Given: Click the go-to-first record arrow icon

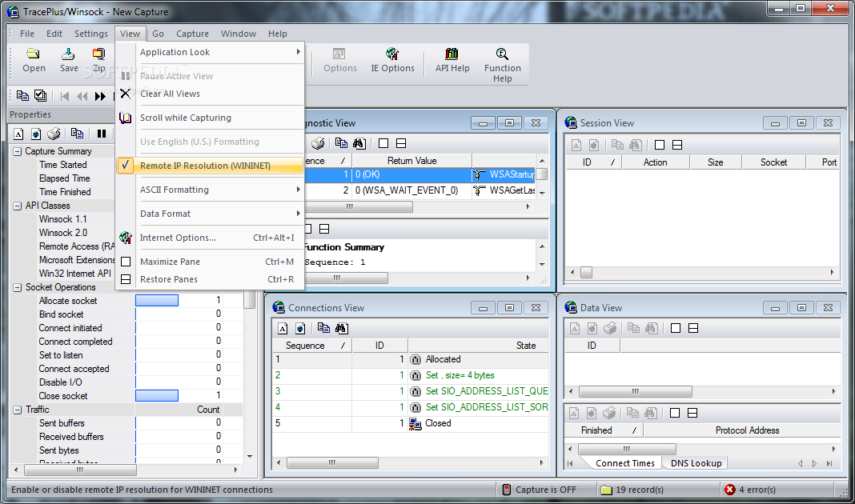Looking at the screenshot, I should tap(64, 97).
